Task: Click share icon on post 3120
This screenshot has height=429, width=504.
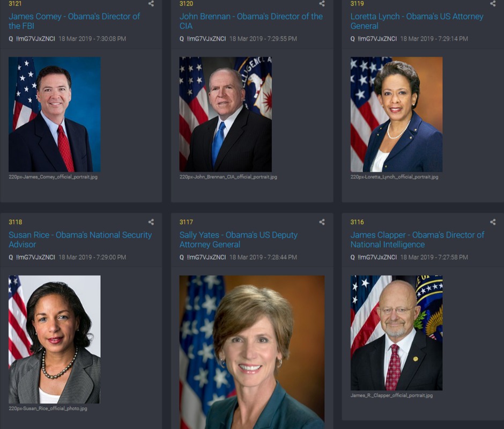Action: point(322,4)
